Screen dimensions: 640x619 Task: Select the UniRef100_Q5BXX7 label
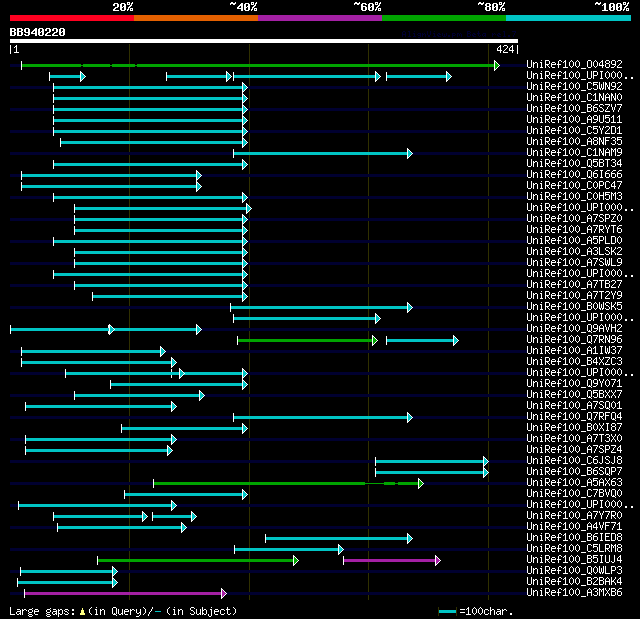coord(574,395)
